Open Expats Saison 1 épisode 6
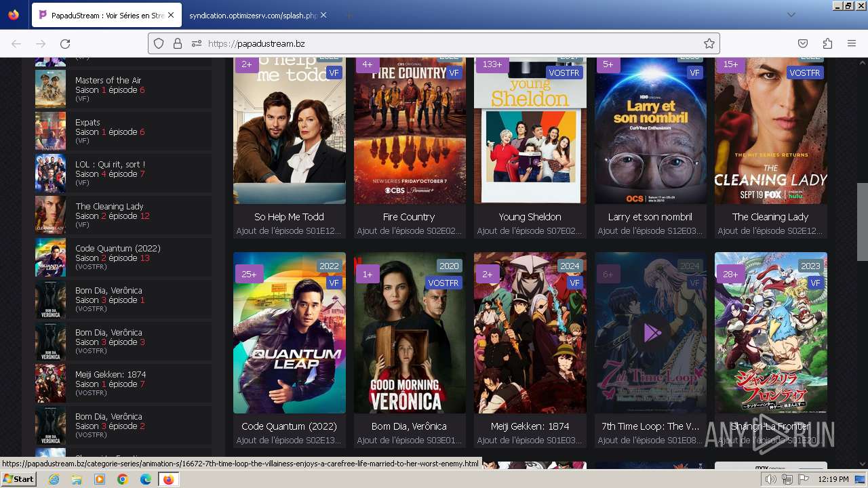The height and width of the screenshot is (488, 868). pos(123,131)
